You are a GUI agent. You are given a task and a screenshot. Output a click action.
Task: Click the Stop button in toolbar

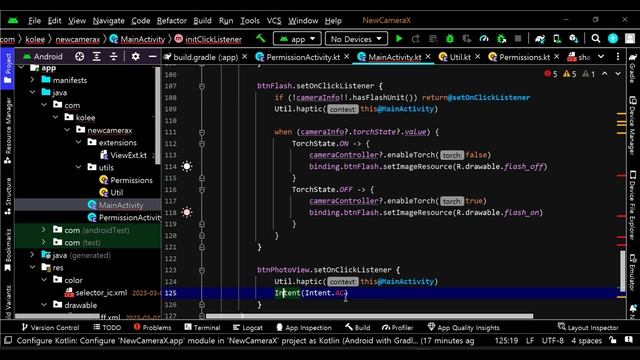tap(518, 39)
